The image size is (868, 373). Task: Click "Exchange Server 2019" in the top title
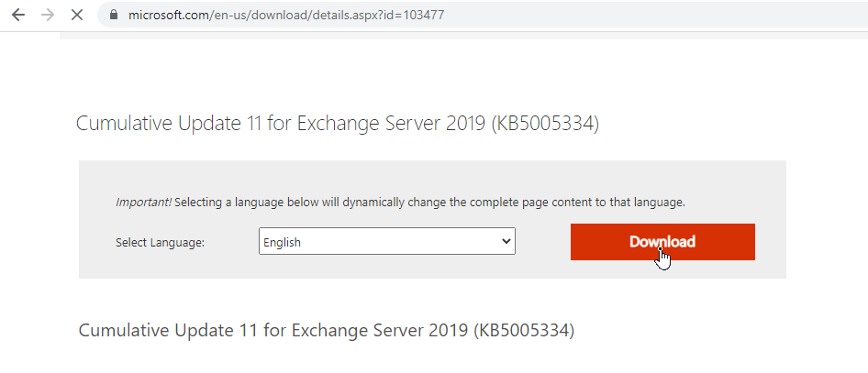(x=392, y=123)
